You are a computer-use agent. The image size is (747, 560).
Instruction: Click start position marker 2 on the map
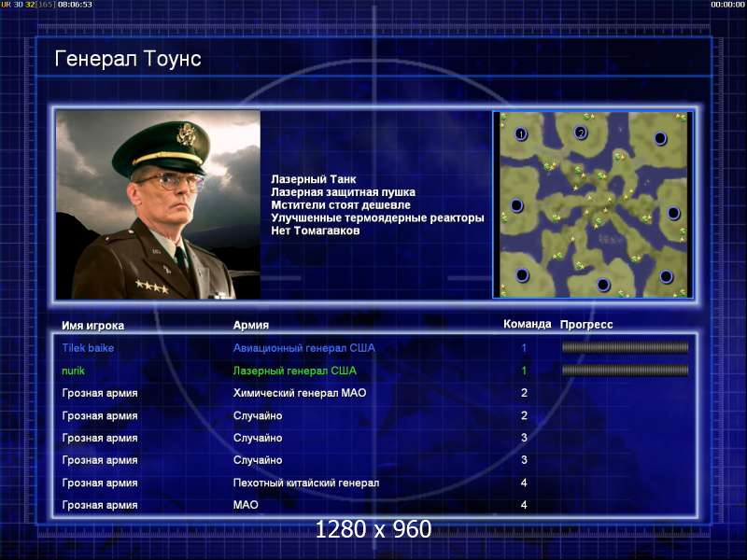[580, 133]
